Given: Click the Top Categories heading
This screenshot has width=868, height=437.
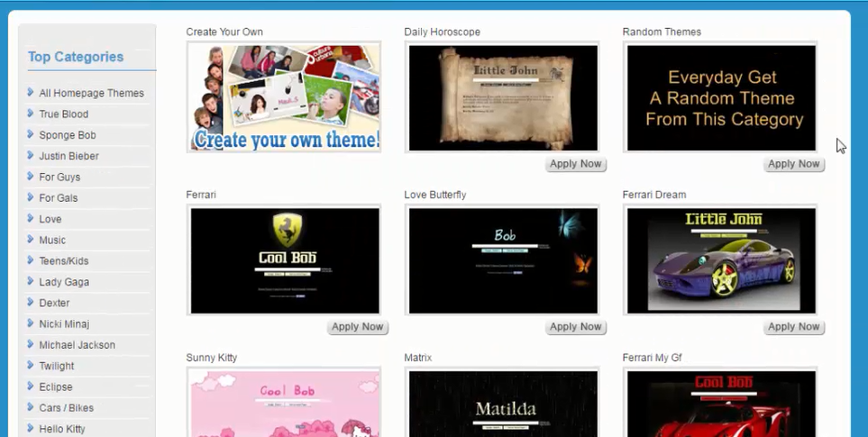Looking at the screenshot, I should (x=76, y=57).
